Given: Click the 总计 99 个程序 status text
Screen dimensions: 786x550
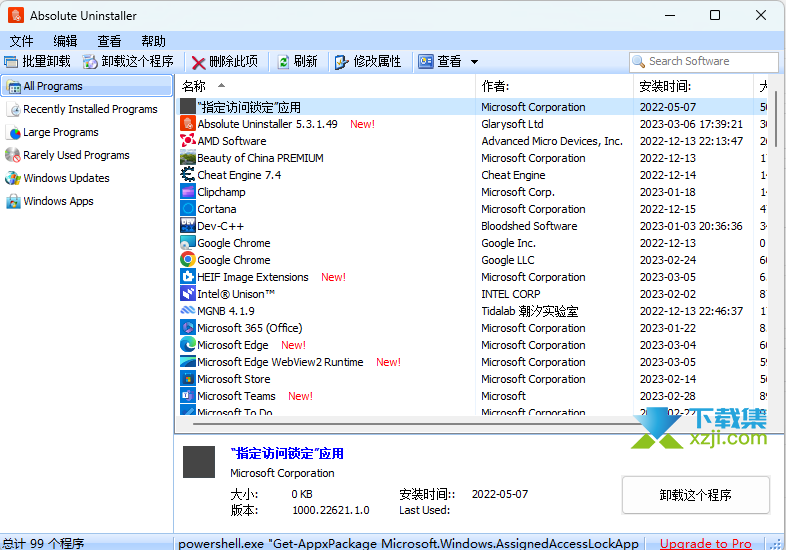Looking at the screenshot, I should (43, 543).
